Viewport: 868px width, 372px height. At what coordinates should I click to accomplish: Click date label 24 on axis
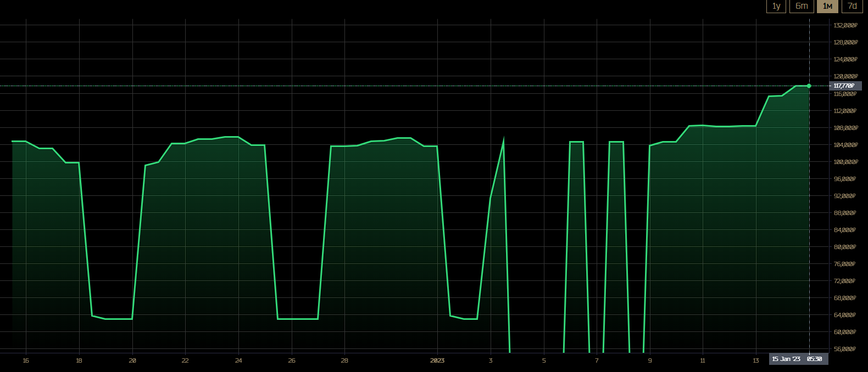point(238,360)
